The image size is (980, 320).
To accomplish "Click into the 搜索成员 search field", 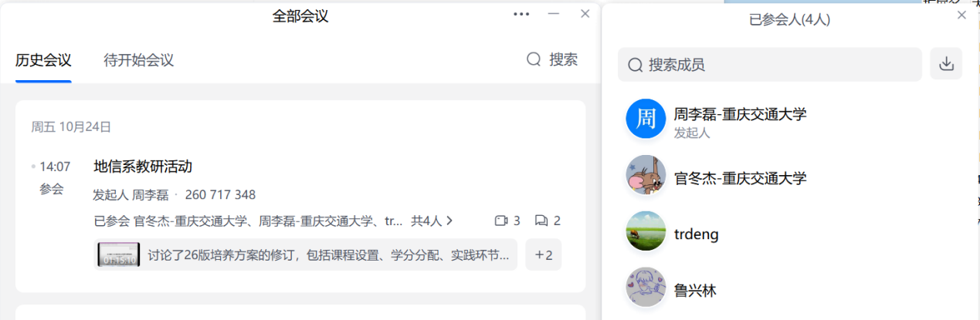I will [x=770, y=64].
